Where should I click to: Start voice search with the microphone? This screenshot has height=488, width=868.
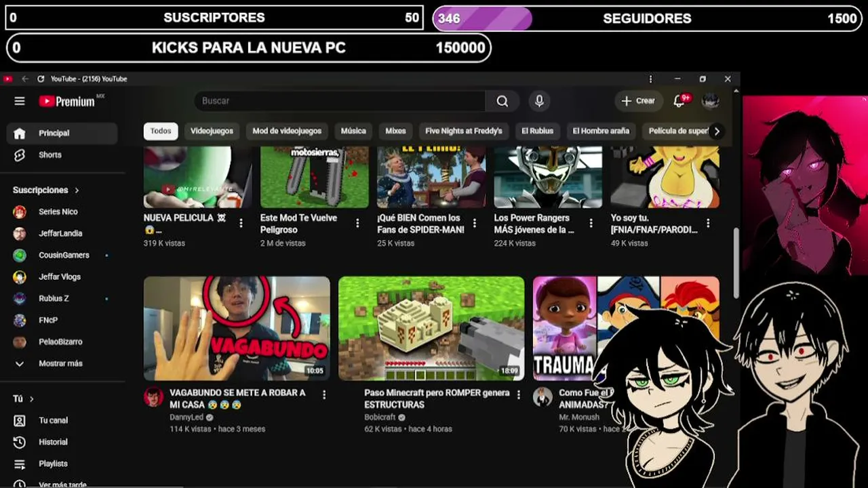click(x=539, y=101)
